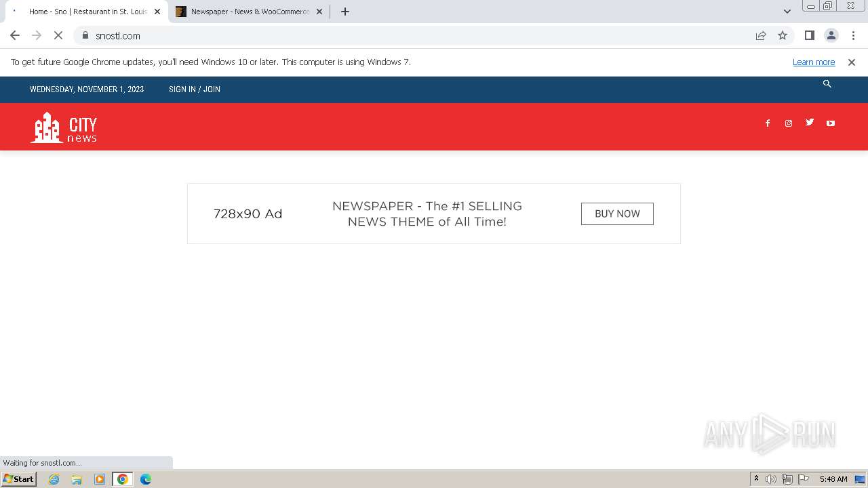868x488 pixels.
Task: Close the Home - Sno tab
Action: [x=157, y=12]
